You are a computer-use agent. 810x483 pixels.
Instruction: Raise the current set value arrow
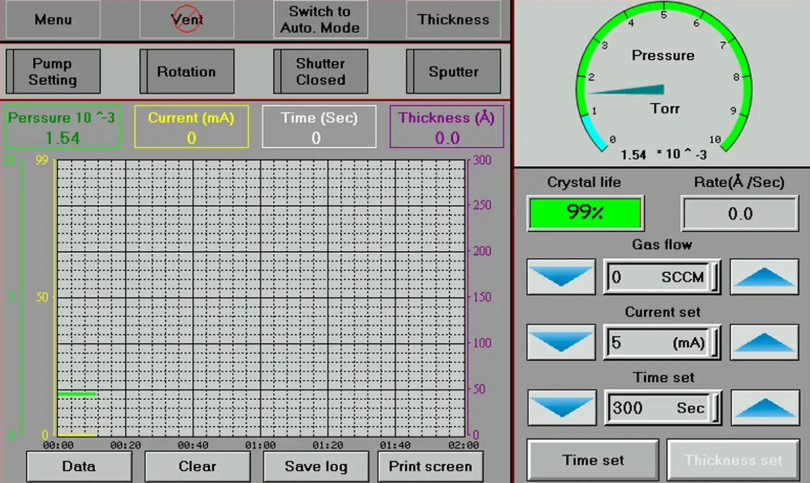[x=764, y=342]
